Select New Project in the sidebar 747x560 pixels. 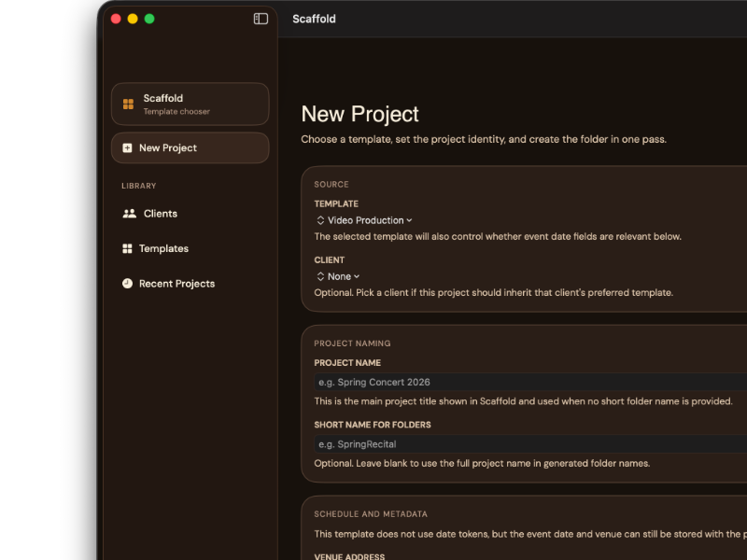tap(190, 148)
